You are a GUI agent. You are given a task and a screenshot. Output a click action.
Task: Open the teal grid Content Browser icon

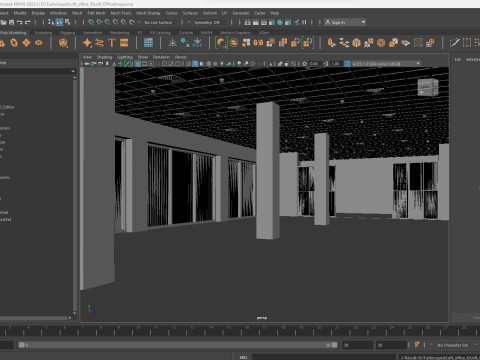click(148, 43)
